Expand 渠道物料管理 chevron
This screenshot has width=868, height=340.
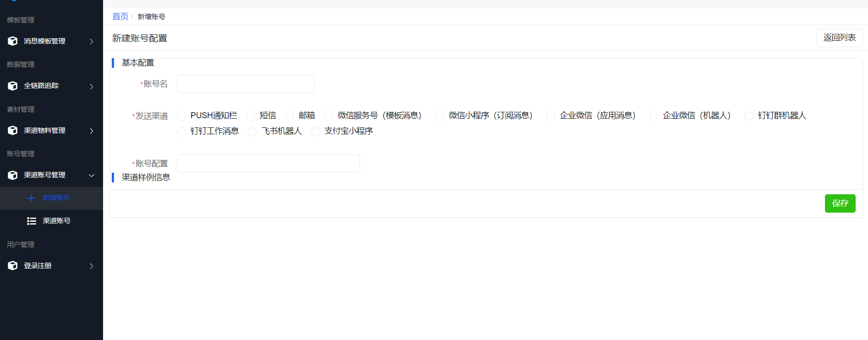(92, 131)
